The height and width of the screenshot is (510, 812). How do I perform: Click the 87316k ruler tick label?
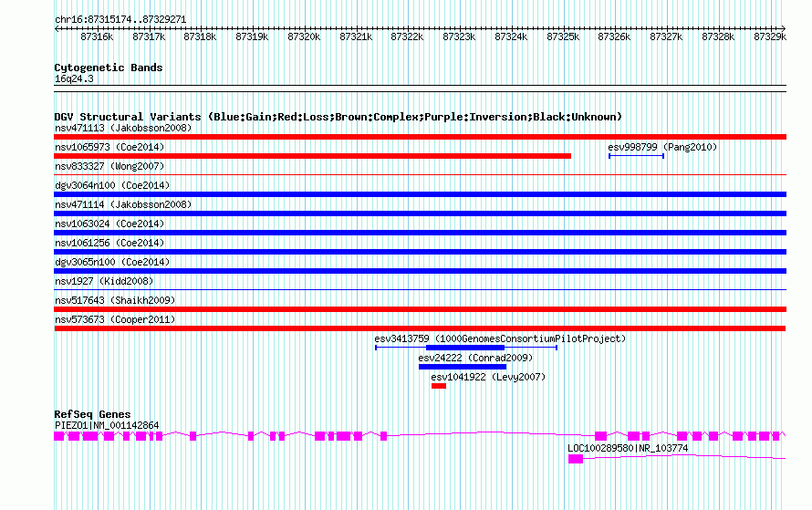pos(97,36)
